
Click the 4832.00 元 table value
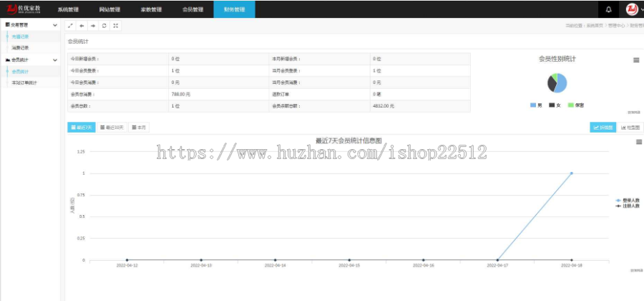[384, 106]
